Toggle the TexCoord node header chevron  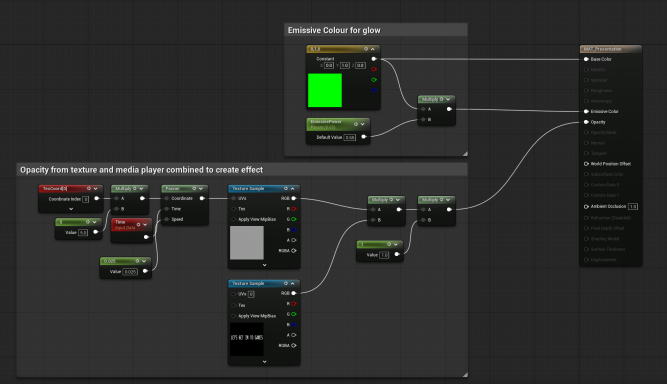click(96, 188)
